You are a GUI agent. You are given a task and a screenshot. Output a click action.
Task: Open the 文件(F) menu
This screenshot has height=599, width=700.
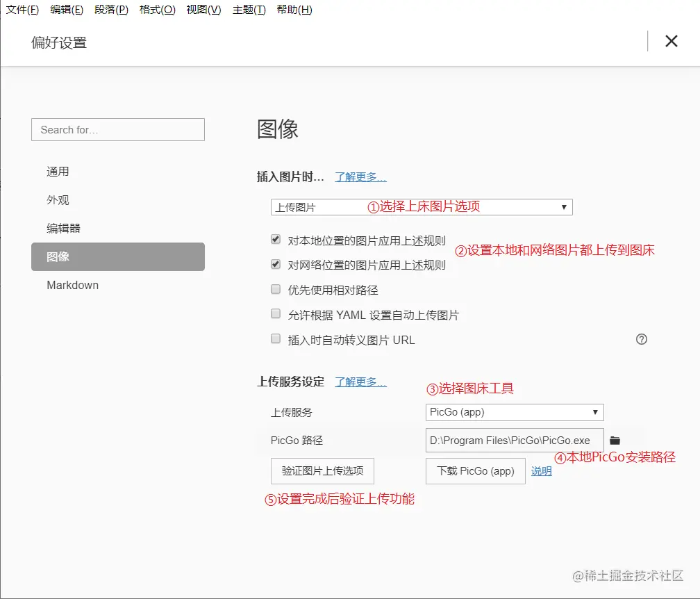pyautogui.click(x=22, y=10)
